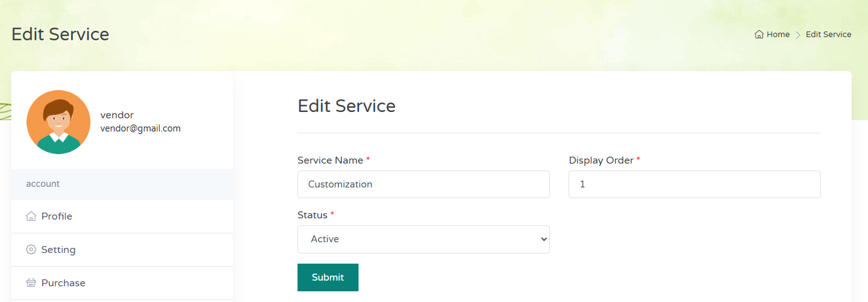
Task: Select Edit Service breadcrumb text
Action: [828, 35]
